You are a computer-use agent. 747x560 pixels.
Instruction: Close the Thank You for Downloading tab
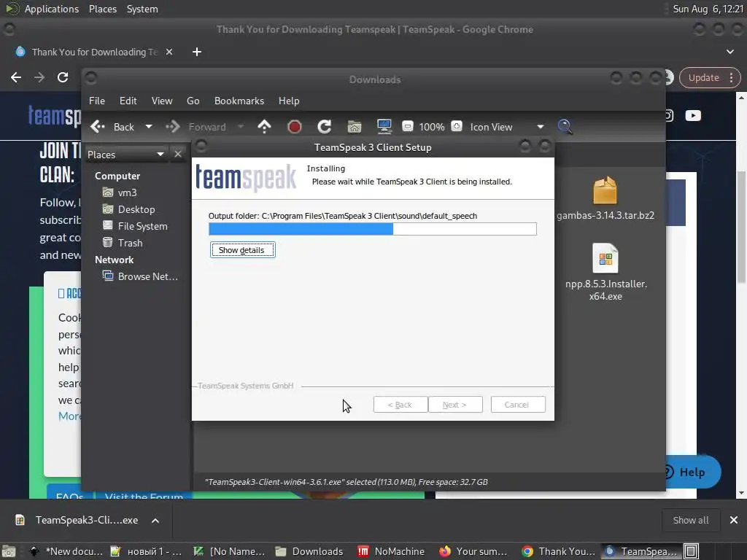pos(169,52)
